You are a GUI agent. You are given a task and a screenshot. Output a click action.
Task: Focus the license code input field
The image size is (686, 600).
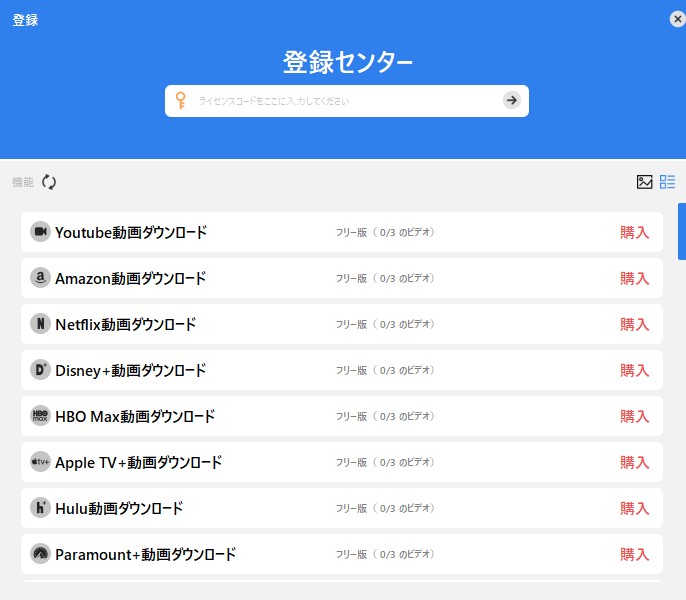[x=346, y=101]
